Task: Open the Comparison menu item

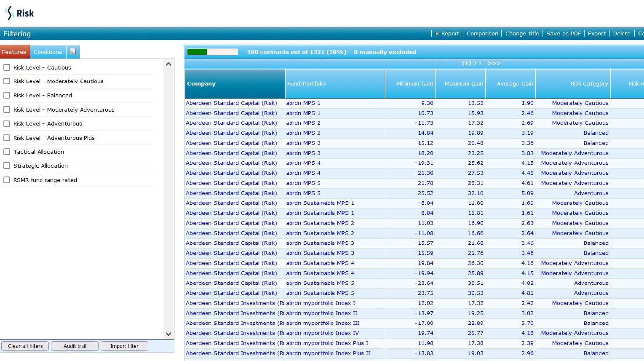Action: coord(482,33)
